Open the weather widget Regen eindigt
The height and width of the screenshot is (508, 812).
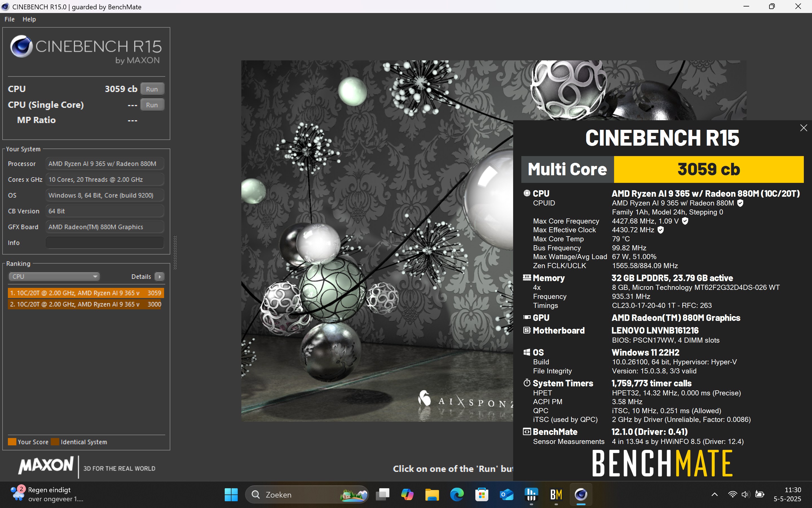coord(47,494)
